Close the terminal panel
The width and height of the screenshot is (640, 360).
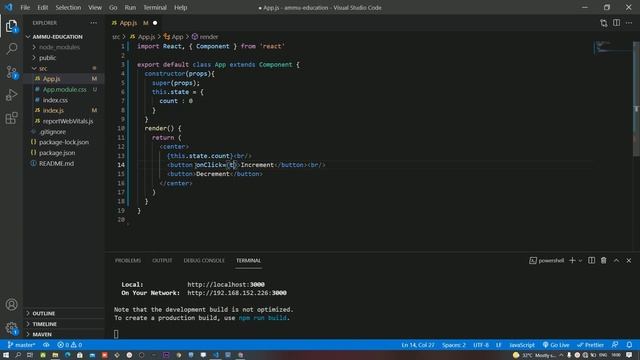[629, 260]
